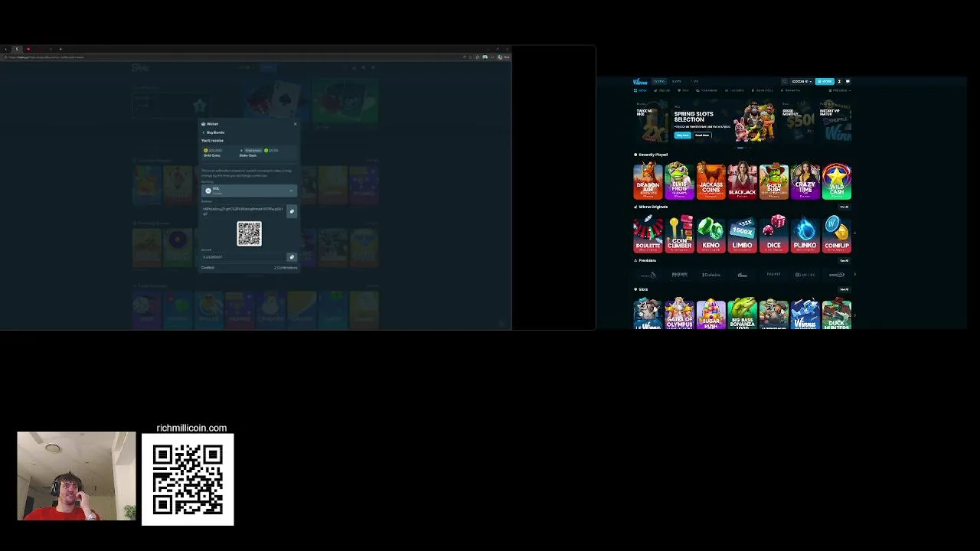980x551 pixels.
Task: Close the Wallet dialog with its X
Action: (295, 124)
